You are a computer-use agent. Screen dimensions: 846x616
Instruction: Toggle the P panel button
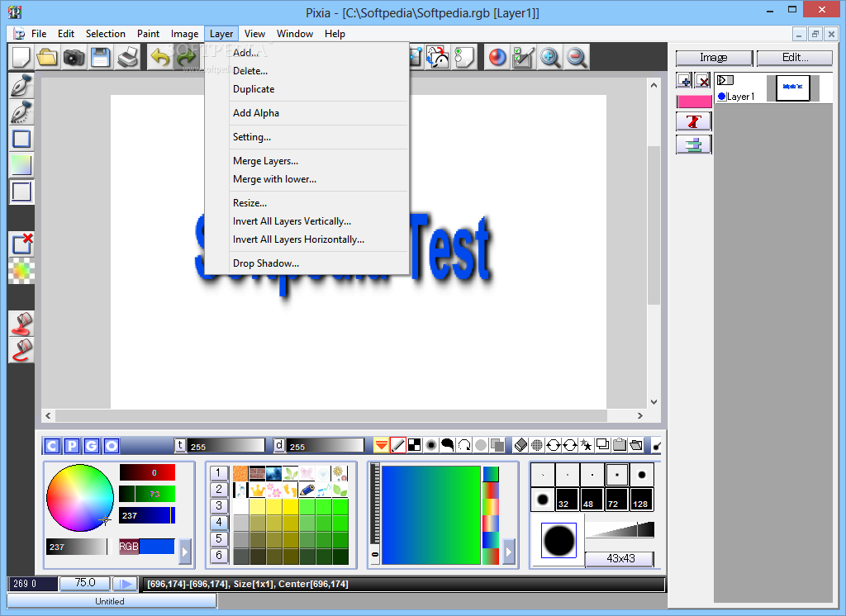(72, 446)
